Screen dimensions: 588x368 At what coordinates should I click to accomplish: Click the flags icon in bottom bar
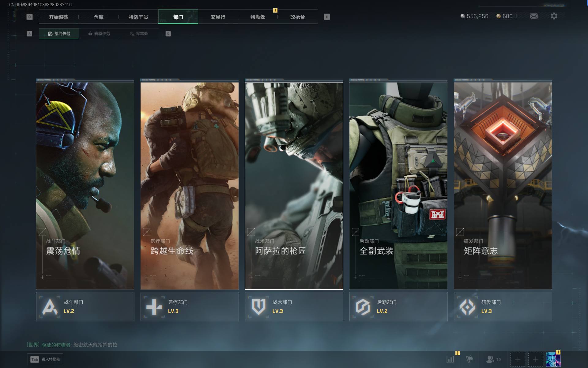coord(469,359)
